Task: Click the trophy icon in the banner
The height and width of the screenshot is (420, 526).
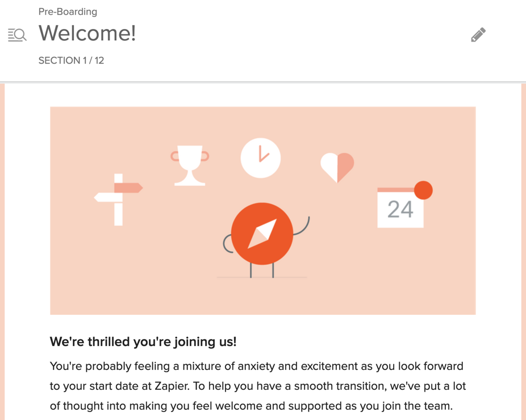Action: pos(190,165)
